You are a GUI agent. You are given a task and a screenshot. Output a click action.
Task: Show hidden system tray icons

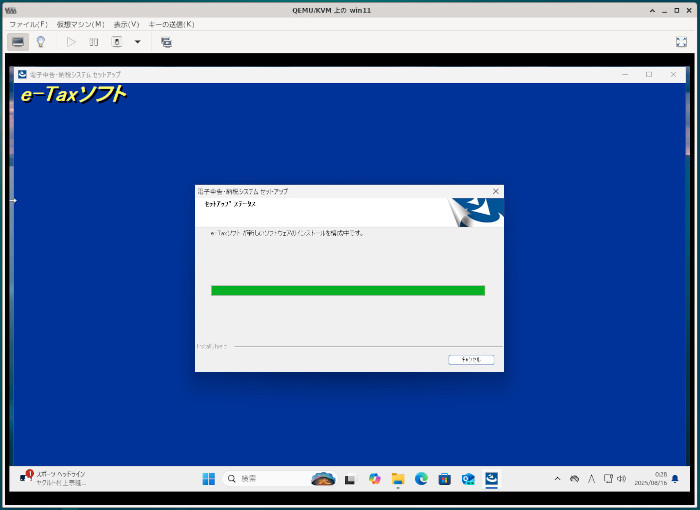[x=557, y=479]
